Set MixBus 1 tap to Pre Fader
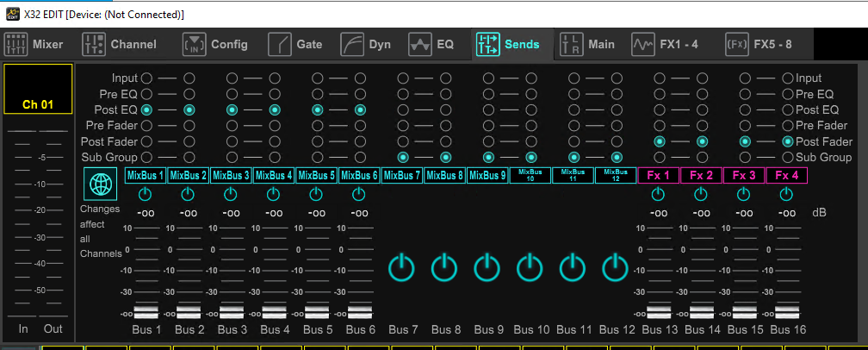The height and width of the screenshot is (350, 868). coord(146,126)
